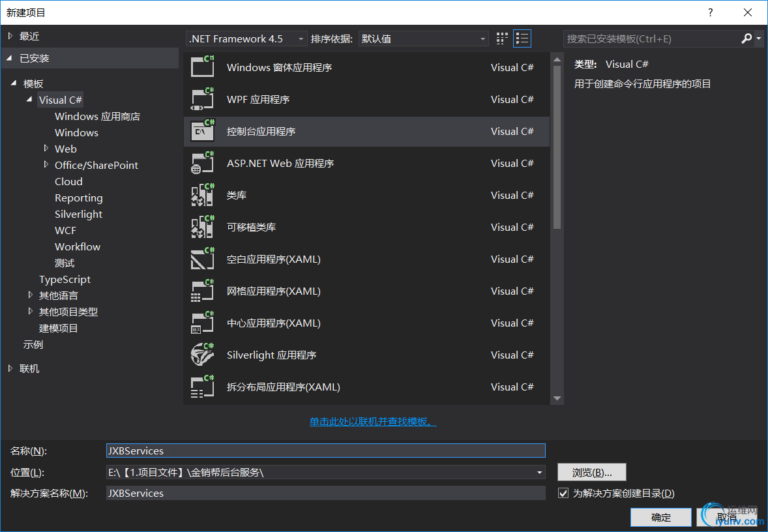Switch to medium icons list view
This screenshot has height=532, width=768.
(522, 38)
